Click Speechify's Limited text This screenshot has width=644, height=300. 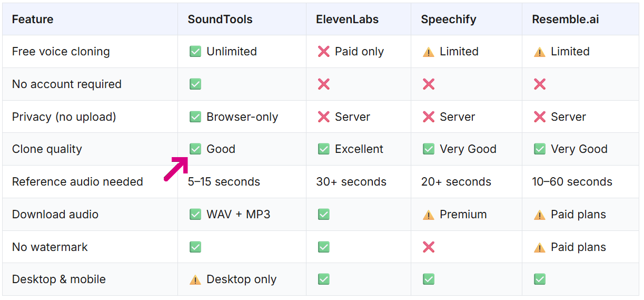tap(459, 52)
